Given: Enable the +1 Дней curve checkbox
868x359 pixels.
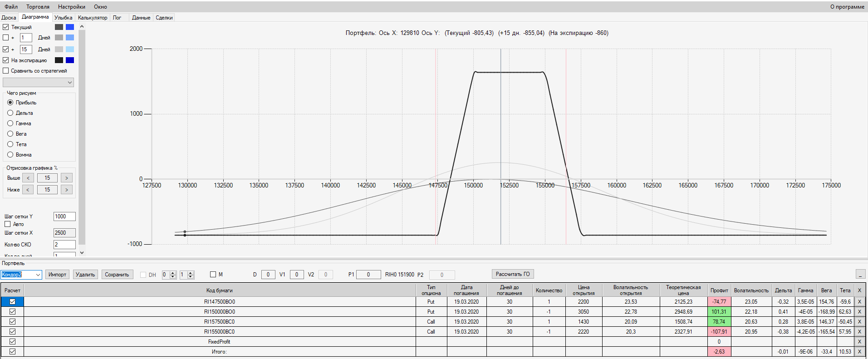Looking at the screenshot, I should [6, 38].
